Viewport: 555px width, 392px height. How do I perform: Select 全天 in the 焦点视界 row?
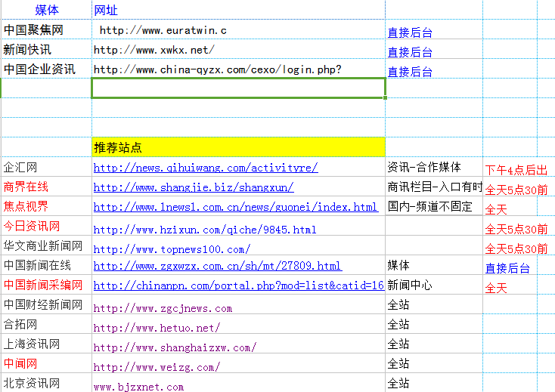[x=510, y=206]
